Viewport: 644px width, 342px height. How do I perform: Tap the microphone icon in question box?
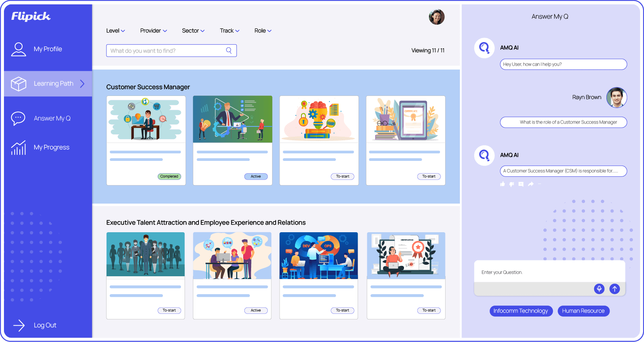pos(599,289)
